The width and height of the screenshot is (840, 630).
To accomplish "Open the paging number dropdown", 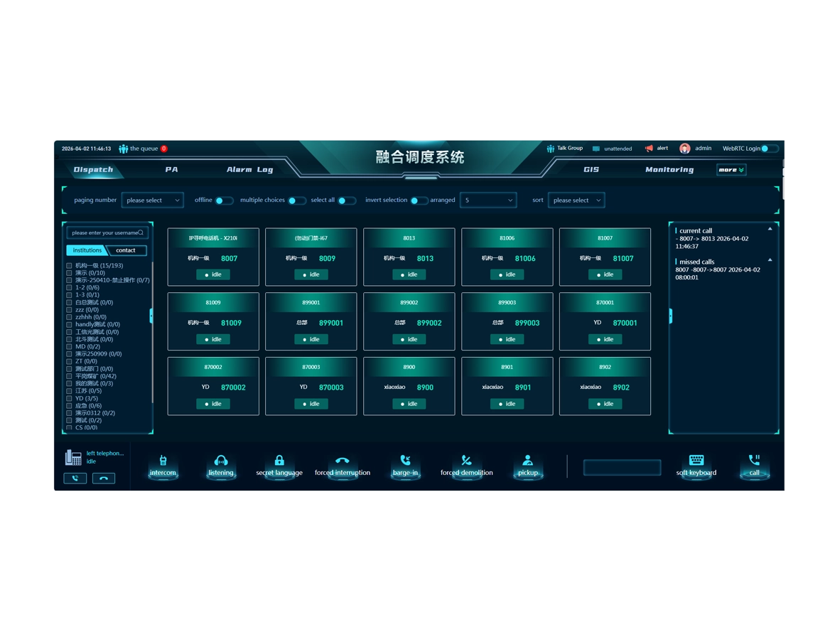I will (152, 200).
